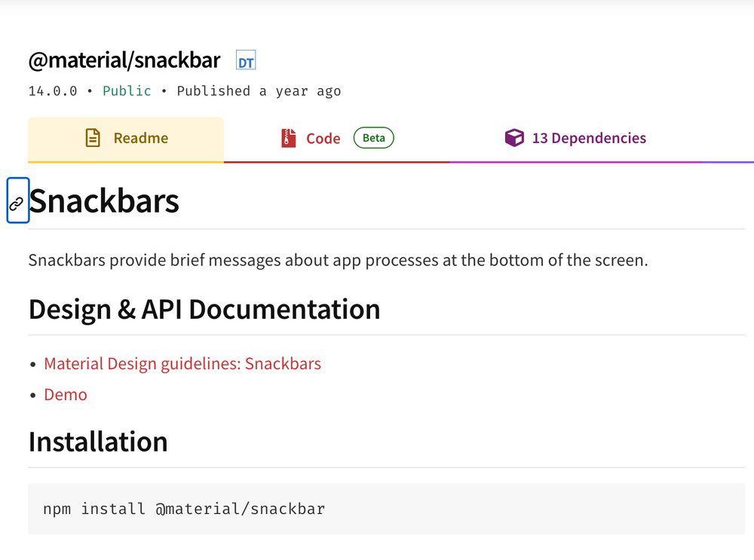Click the Design & API Documentation heading

pyautogui.click(x=204, y=309)
